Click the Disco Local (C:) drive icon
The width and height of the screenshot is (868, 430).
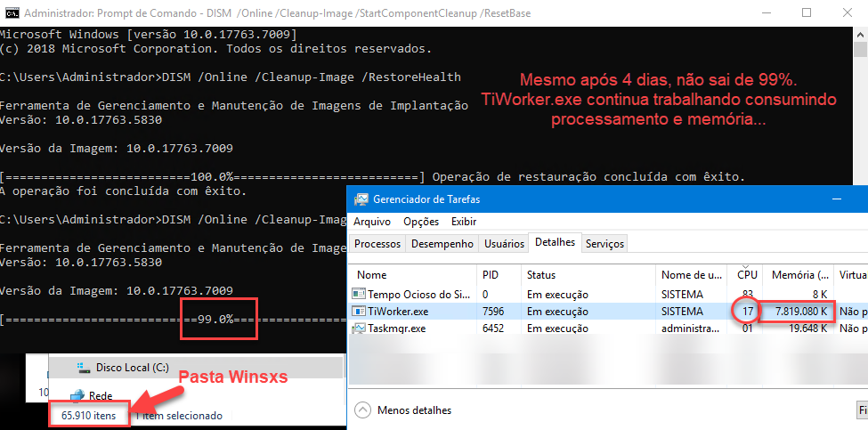click(83, 368)
